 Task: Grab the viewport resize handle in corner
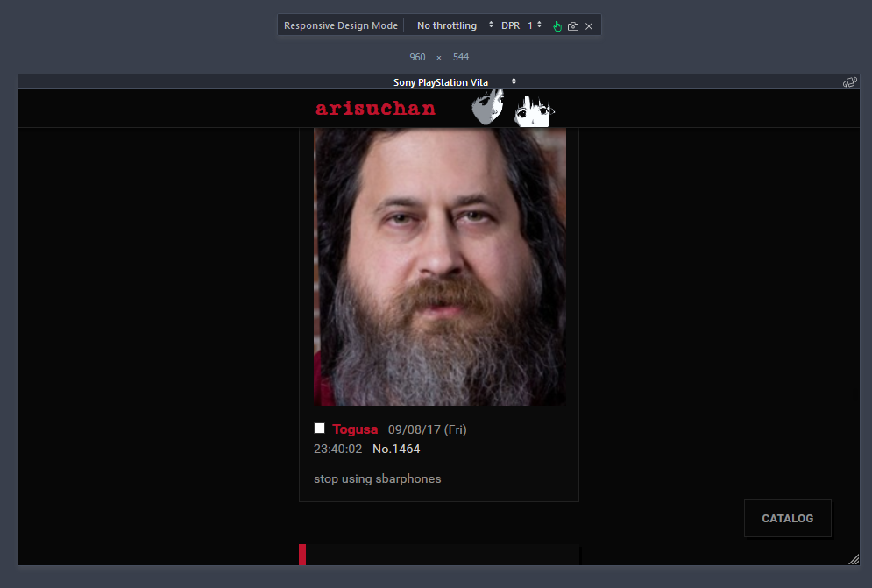click(853, 559)
